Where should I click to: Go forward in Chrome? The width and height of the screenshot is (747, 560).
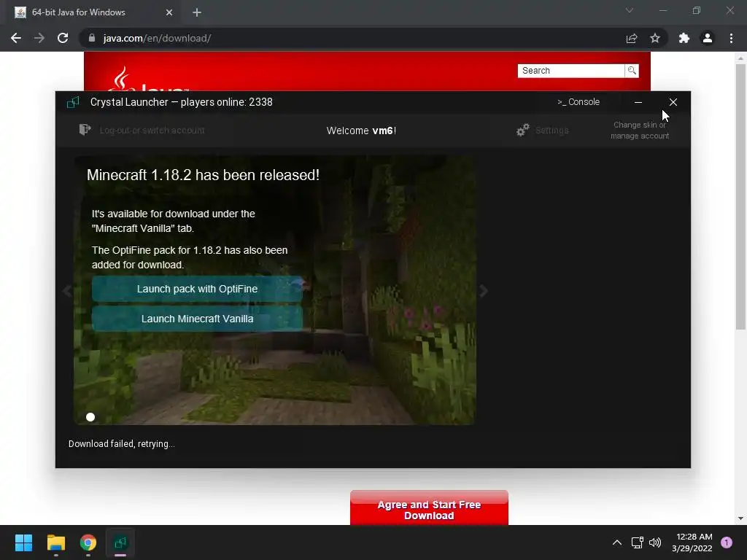point(39,38)
